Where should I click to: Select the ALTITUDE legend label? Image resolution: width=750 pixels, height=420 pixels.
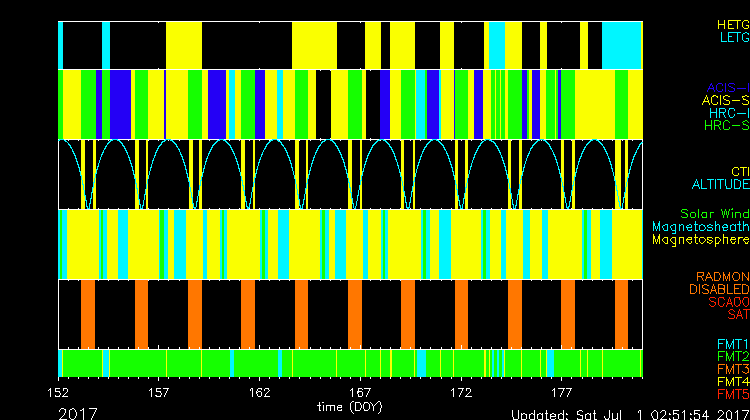click(720, 185)
